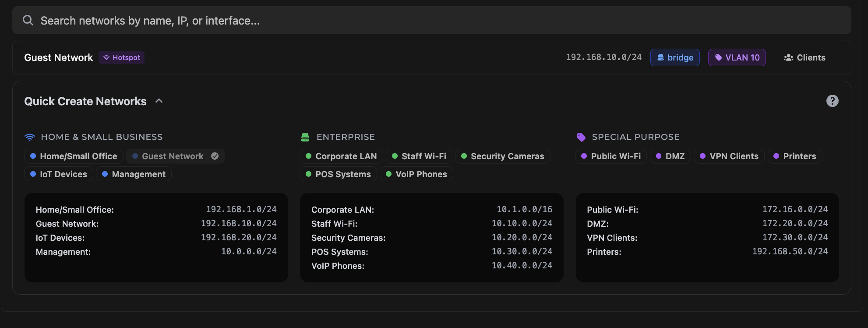This screenshot has width=868, height=328.
Task: Expand the Guest Network row
Action: [x=59, y=57]
